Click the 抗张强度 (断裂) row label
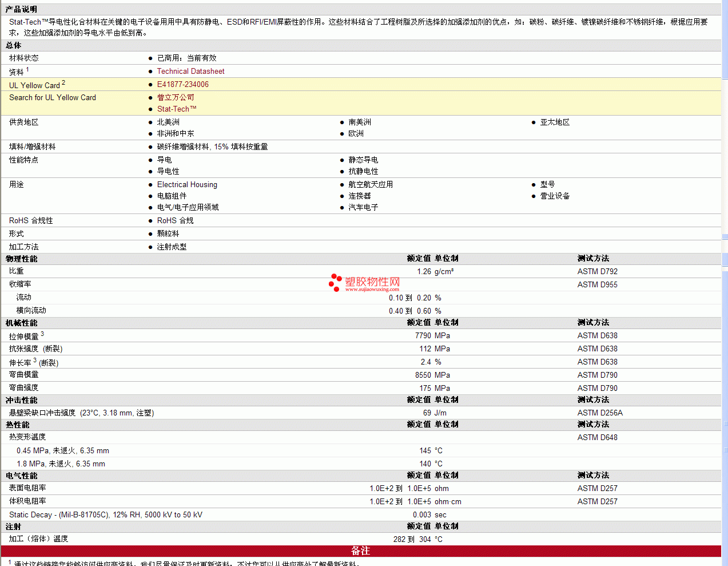 pyautogui.click(x=35, y=349)
